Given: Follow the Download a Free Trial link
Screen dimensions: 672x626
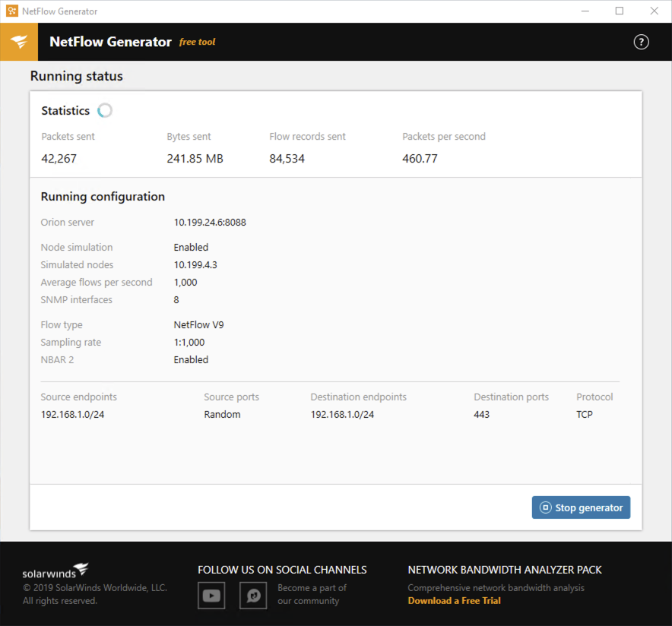Looking at the screenshot, I should (454, 601).
